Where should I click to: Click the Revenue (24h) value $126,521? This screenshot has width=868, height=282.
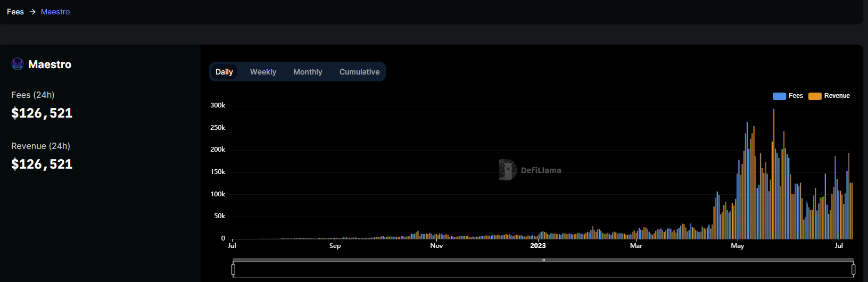[x=42, y=164]
